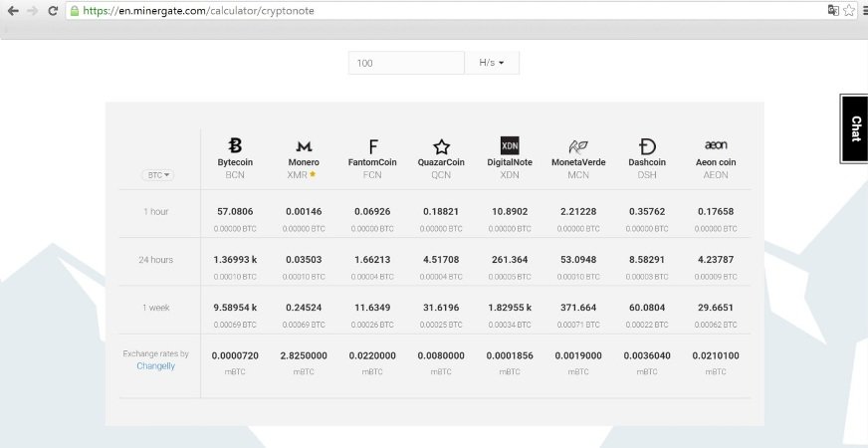Click FantomCoin 1 hour value 0.06926
Viewport: 868px width, 448px height.
[x=372, y=211]
